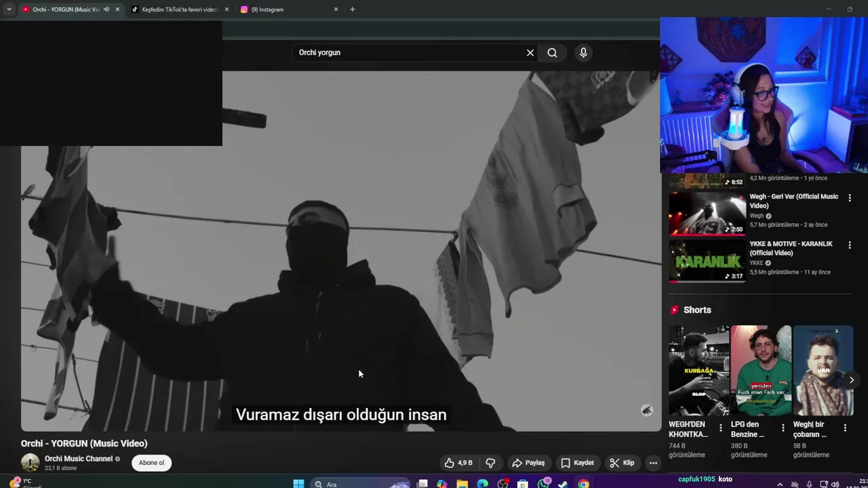The height and width of the screenshot is (488, 868).
Task: Click the 4,9 B like count
Action: pyautogui.click(x=465, y=463)
